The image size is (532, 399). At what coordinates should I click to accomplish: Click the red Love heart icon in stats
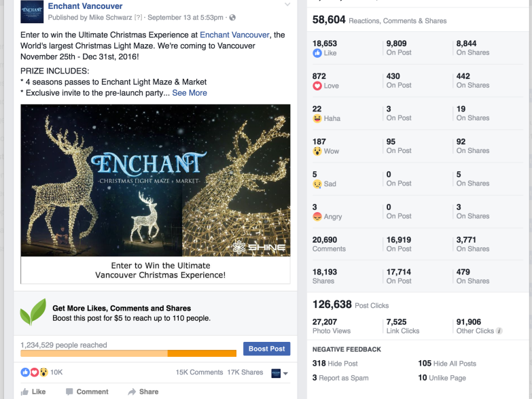(x=317, y=86)
